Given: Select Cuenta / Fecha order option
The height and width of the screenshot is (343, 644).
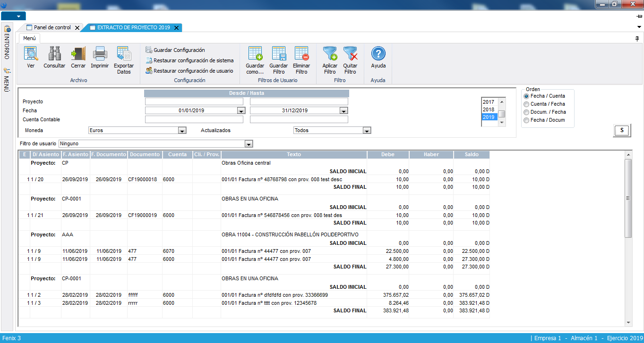Looking at the screenshot, I should point(526,104).
